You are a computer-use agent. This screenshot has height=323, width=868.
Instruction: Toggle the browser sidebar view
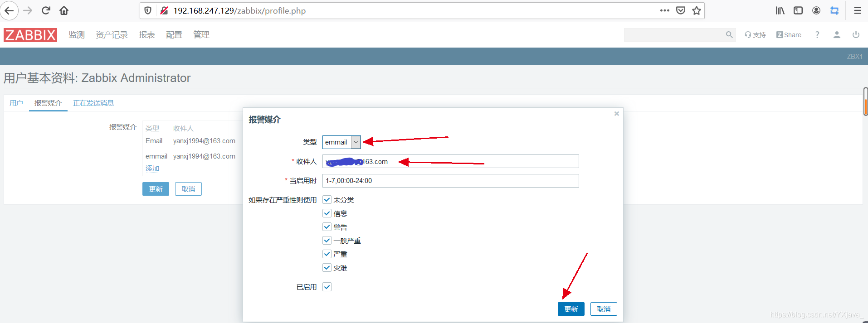[798, 10]
